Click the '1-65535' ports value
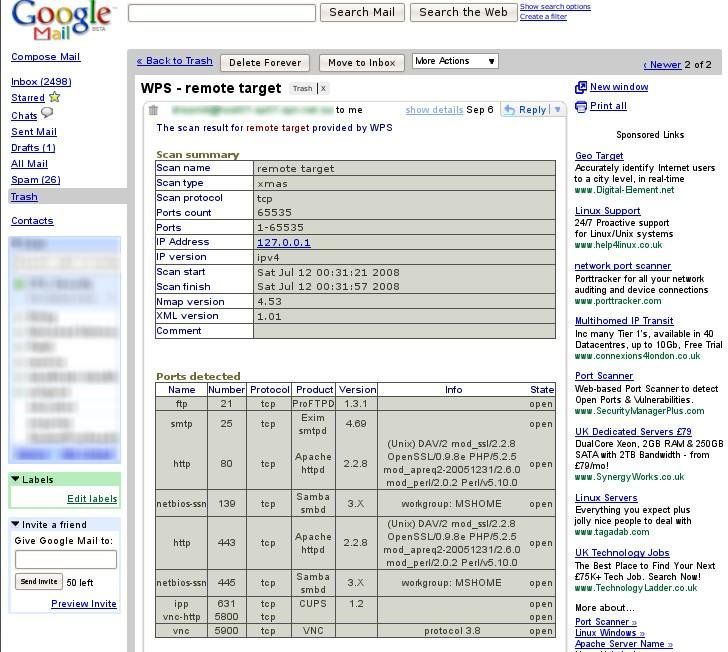Image resolution: width=728 pixels, height=652 pixels. [x=280, y=228]
